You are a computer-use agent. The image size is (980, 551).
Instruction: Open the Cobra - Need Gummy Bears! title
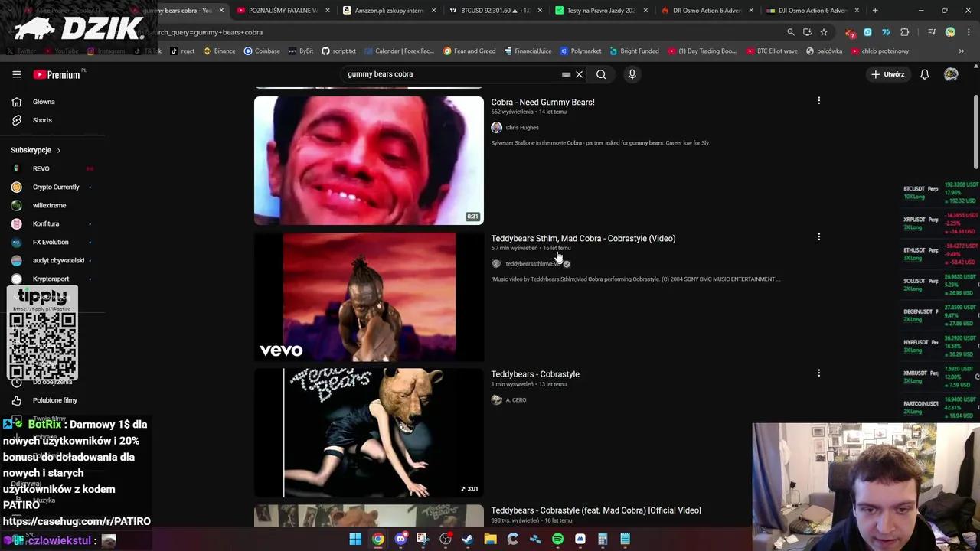(x=542, y=102)
